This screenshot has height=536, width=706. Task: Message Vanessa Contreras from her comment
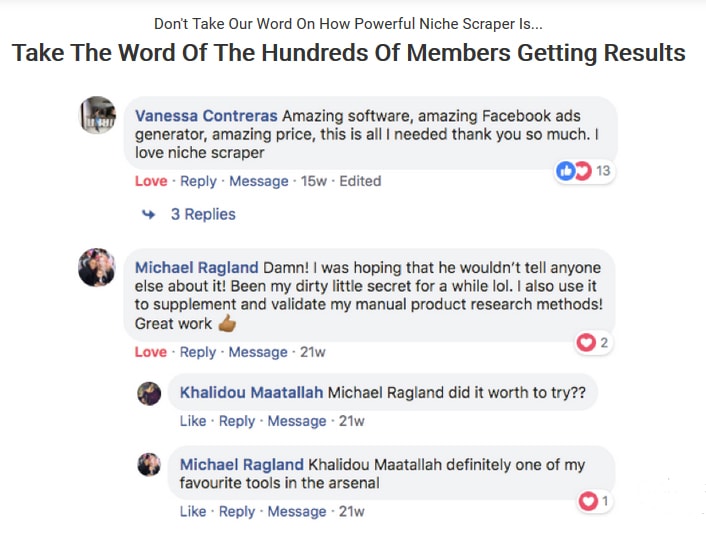coord(258,181)
